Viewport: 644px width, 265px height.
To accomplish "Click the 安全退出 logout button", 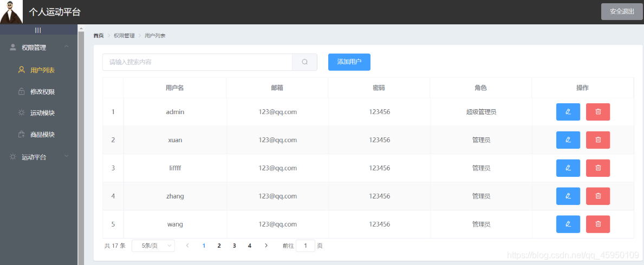I will coord(622,11).
